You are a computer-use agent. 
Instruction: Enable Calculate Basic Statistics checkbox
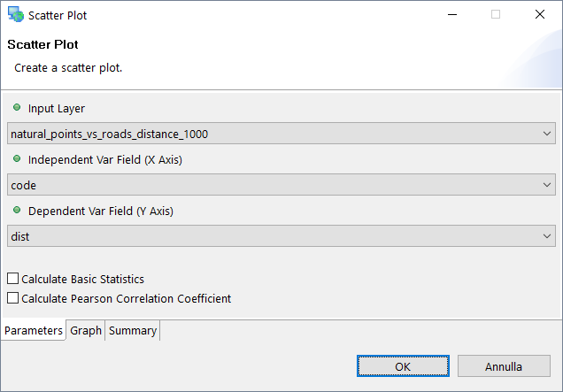(13, 279)
